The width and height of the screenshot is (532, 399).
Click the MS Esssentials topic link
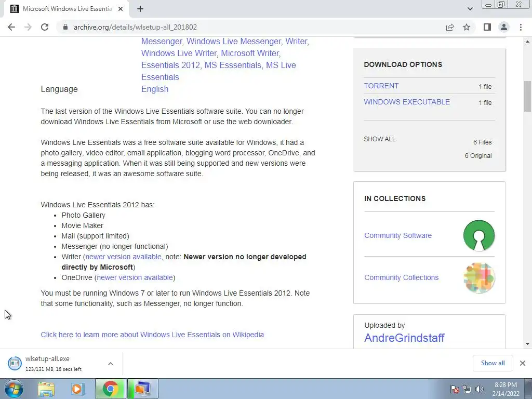[233, 65]
